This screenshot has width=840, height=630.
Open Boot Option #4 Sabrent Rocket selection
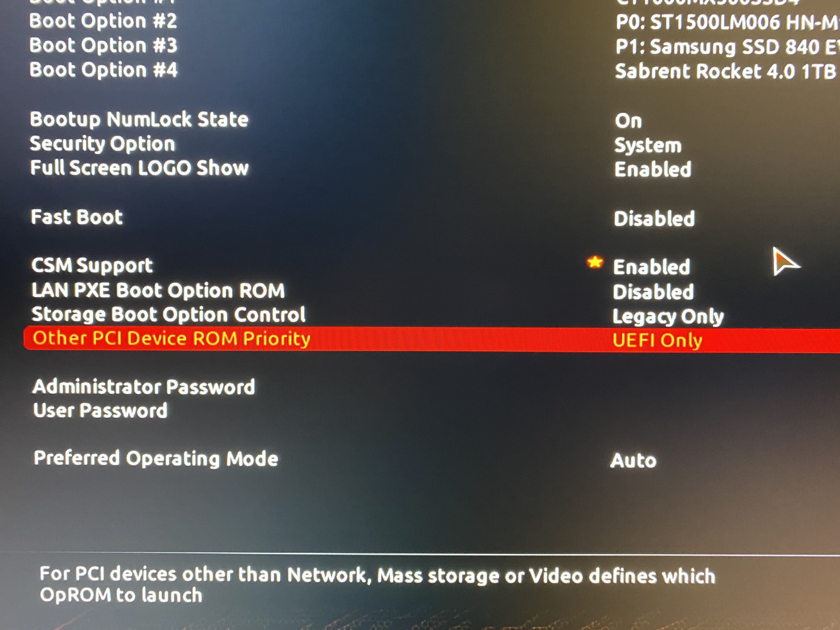click(x=726, y=71)
